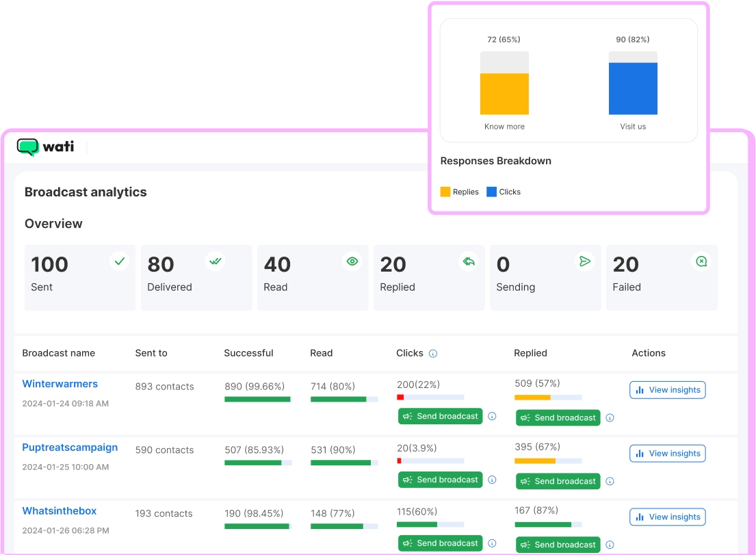
Task: Open the Whatsinthebox broadcast link
Action: [60, 511]
